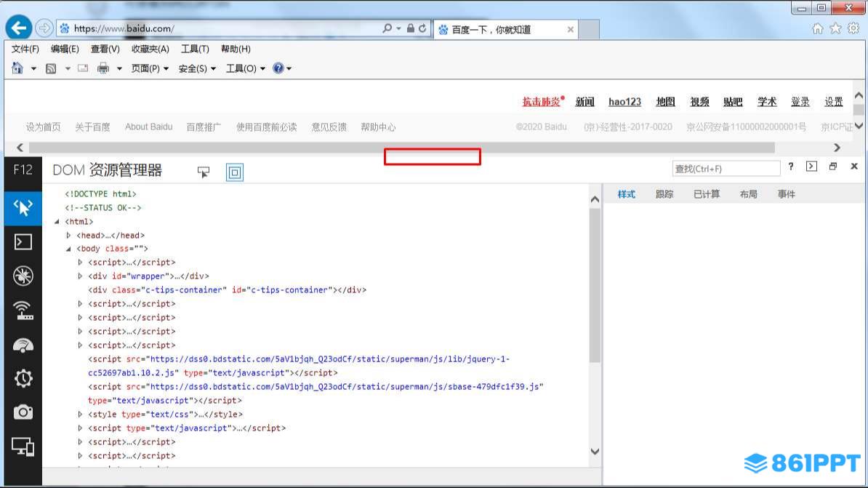Open the Home icon dropdown arrow
The width and height of the screenshot is (868, 488).
click(33, 68)
